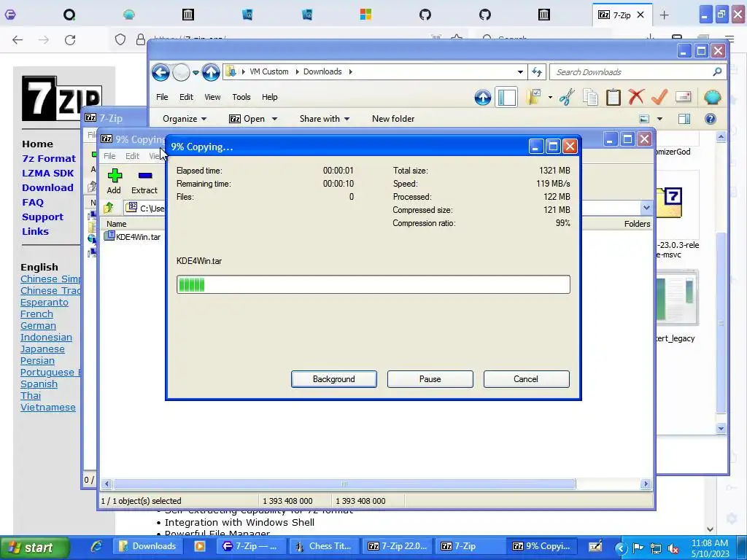Click the Explorer refresh arrows button
The height and width of the screenshot is (560, 747).
coord(537,72)
